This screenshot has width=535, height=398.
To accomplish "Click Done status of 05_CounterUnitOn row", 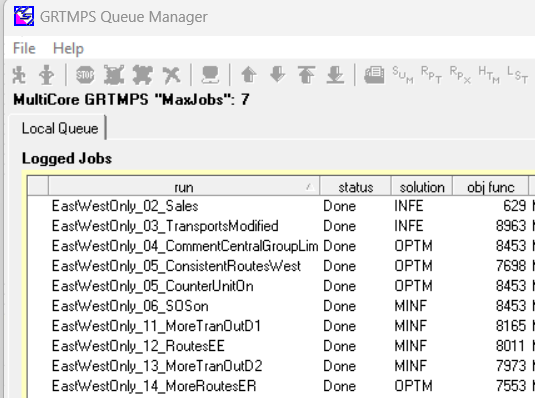I will pyautogui.click(x=339, y=286).
